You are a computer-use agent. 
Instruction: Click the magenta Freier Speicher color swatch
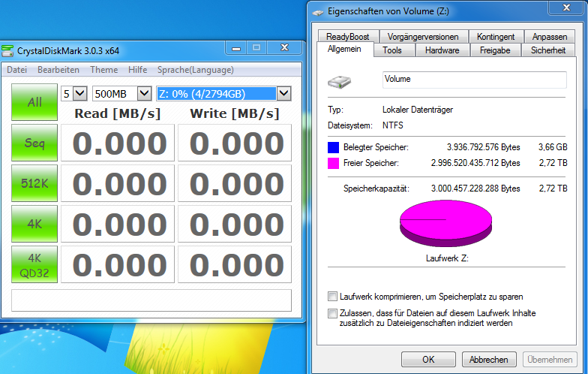point(333,163)
